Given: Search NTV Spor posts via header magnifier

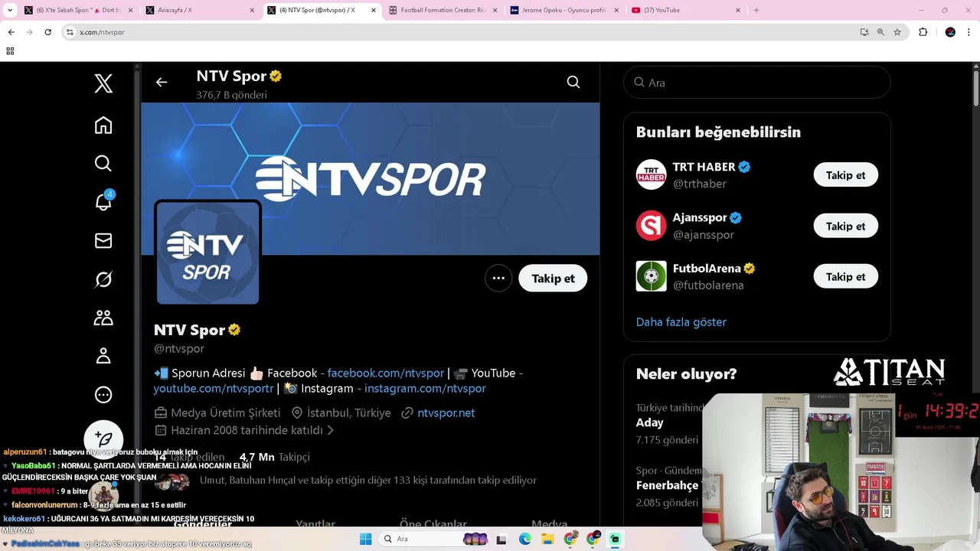Looking at the screenshot, I should tap(573, 82).
